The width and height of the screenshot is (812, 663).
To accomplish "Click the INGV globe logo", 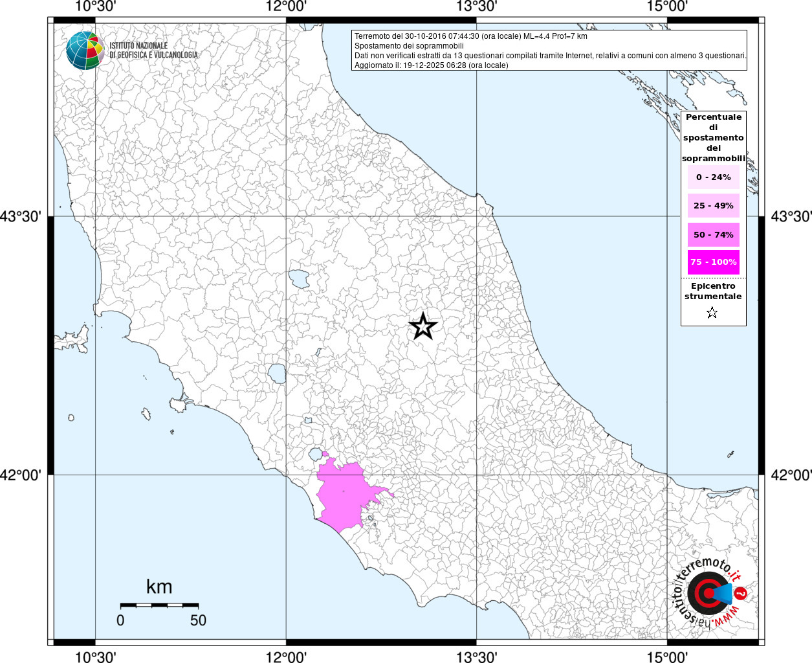I will point(85,51).
